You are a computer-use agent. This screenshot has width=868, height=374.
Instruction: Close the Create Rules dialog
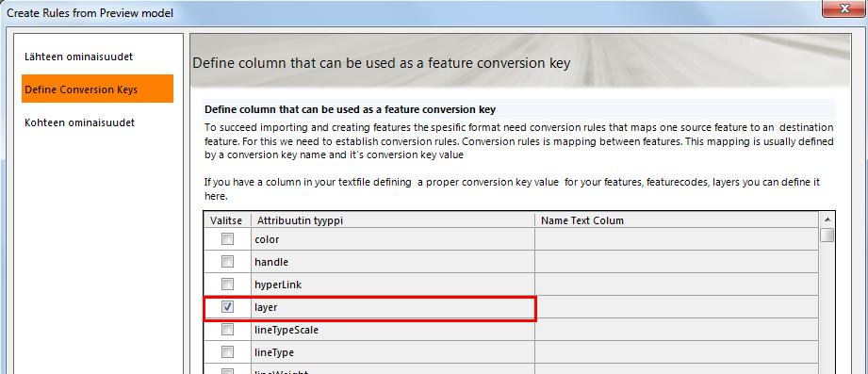[x=843, y=8]
